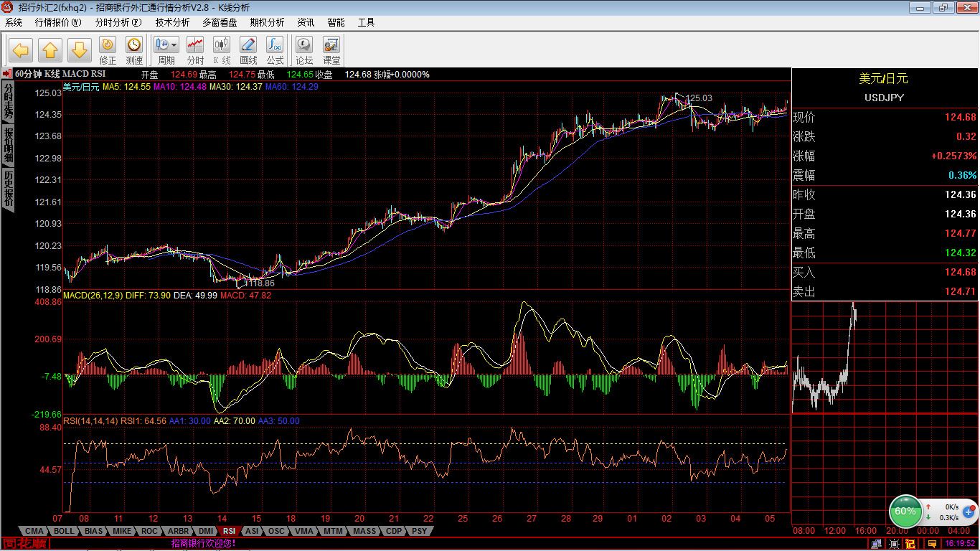Open the 期权分析 menu
Screen dimensions: 980x551
[267, 22]
